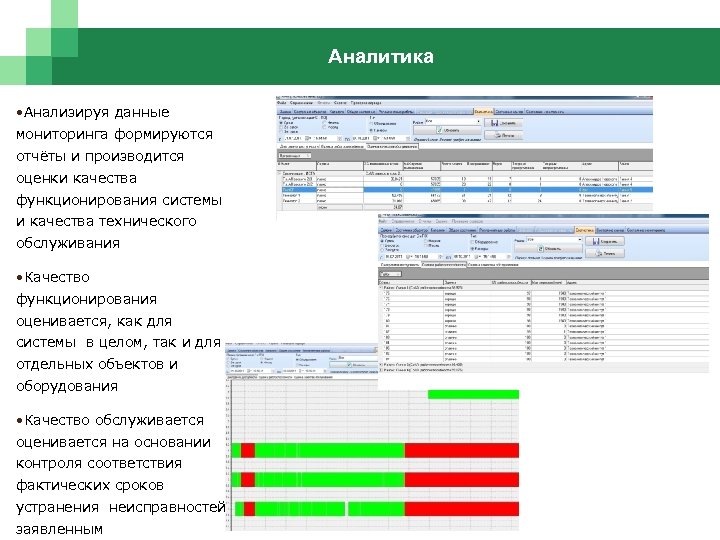Screen dimensions: 720x540
Task: Expand the last collapsed district group in the middle table
Action: click(381, 370)
